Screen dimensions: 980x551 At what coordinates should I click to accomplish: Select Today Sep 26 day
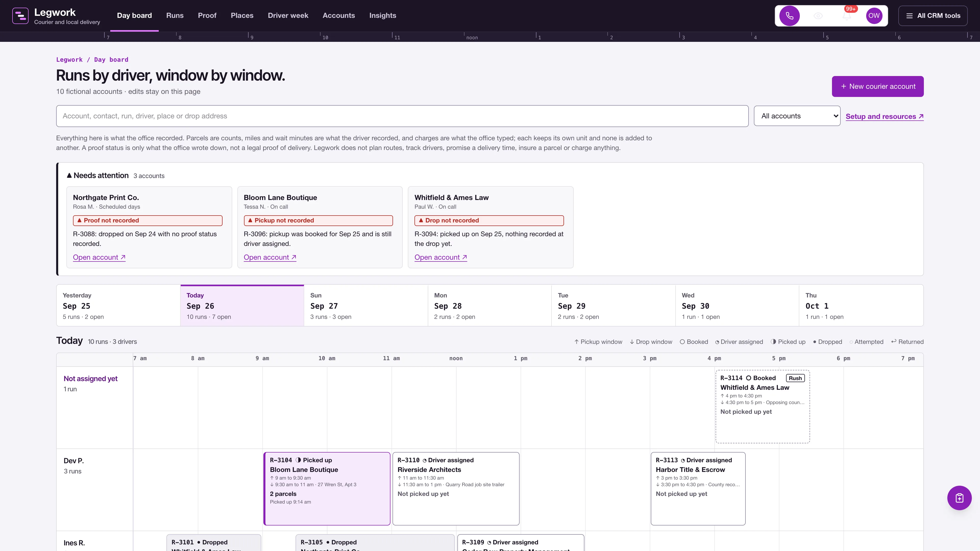coord(242,305)
